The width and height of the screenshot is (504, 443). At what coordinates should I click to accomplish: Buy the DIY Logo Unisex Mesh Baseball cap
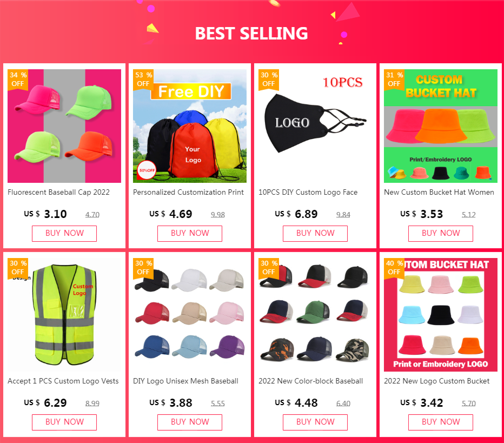pyautogui.click(x=190, y=422)
